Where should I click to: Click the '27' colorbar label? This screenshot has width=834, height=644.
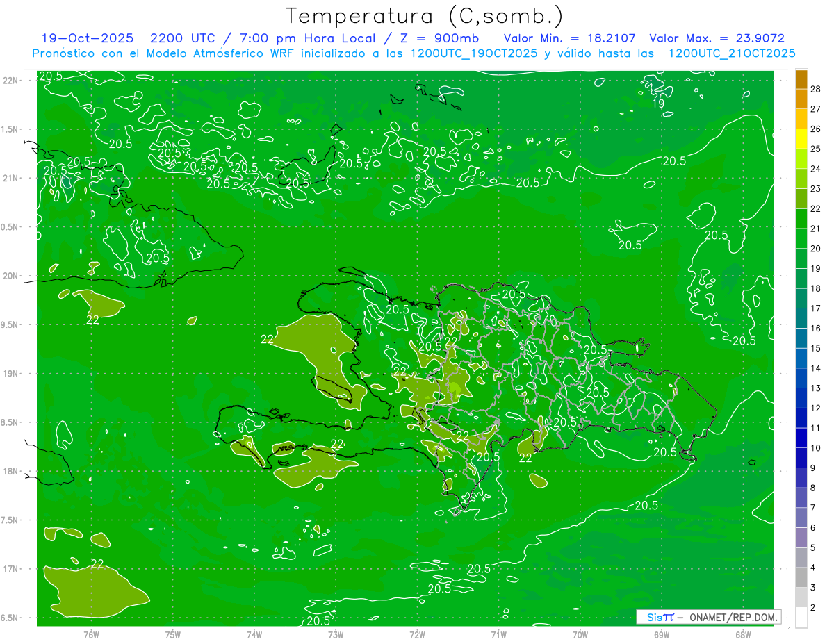816,109
